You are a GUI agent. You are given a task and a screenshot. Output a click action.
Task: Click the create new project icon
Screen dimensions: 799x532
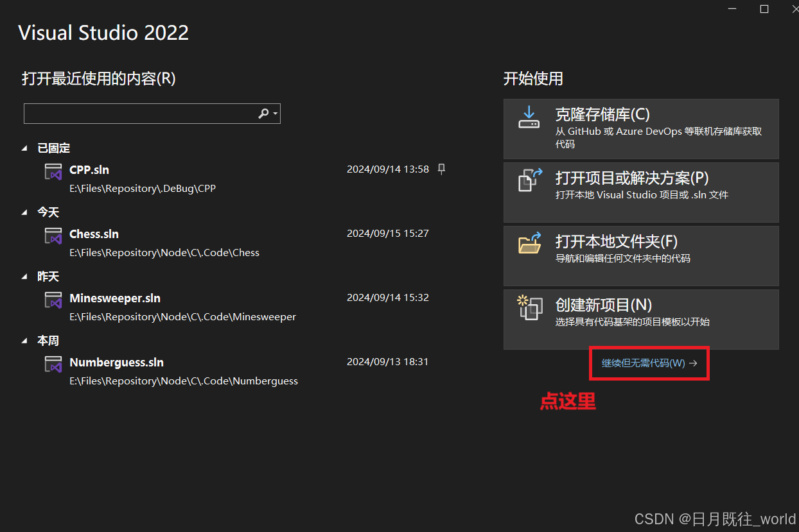(530, 307)
